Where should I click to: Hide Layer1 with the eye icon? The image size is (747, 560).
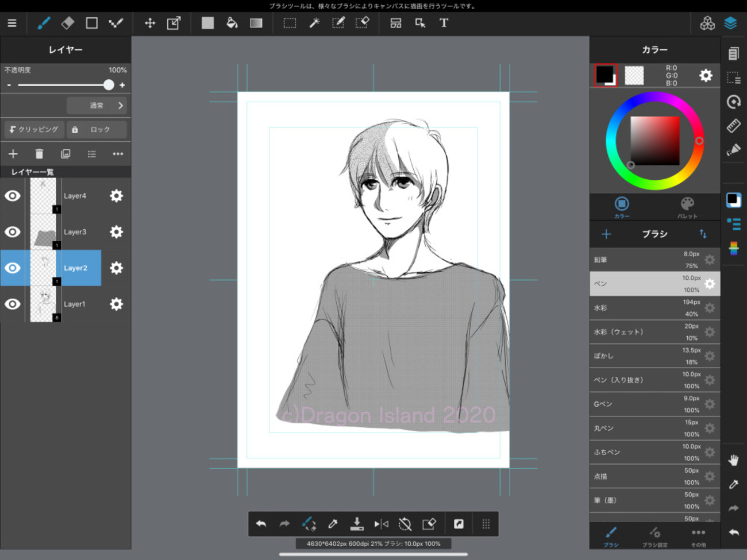point(13,304)
